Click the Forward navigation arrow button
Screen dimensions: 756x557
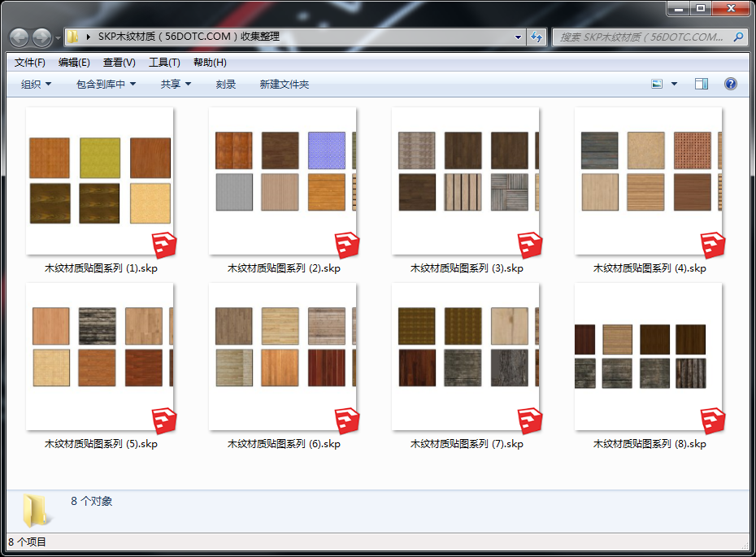click(41, 37)
